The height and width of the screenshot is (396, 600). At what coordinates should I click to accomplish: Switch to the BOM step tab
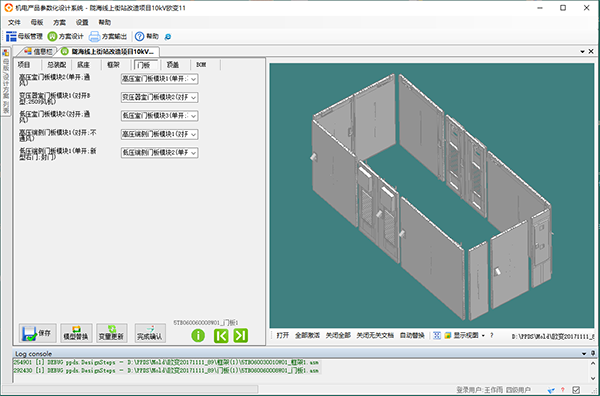click(x=201, y=65)
